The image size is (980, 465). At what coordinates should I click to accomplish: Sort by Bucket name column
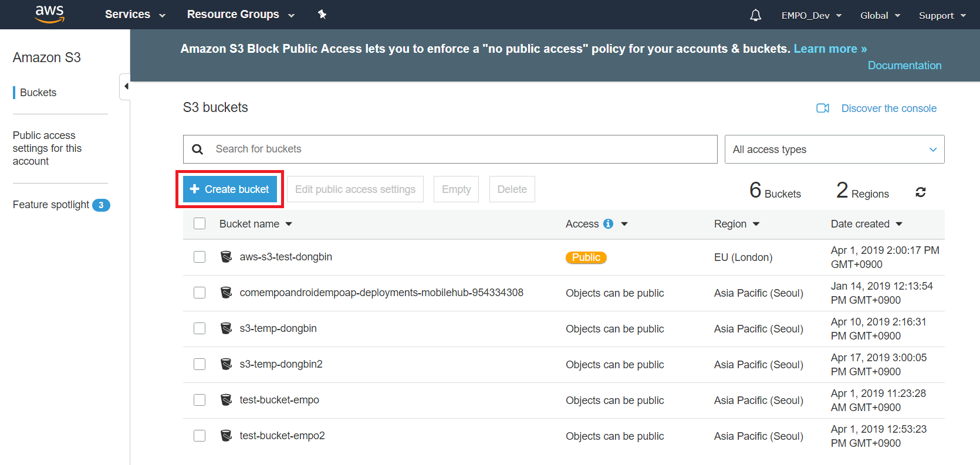pyautogui.click(x=256, y=224)
